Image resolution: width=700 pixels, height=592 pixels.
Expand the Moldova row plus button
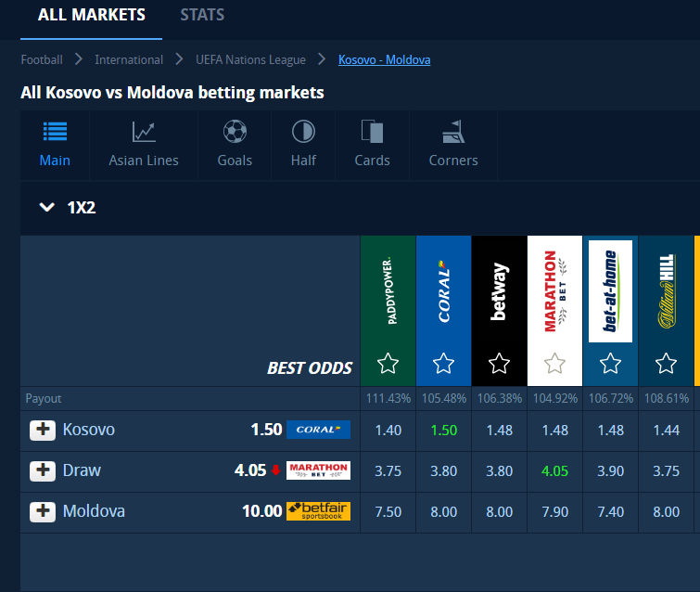[43, 511]
